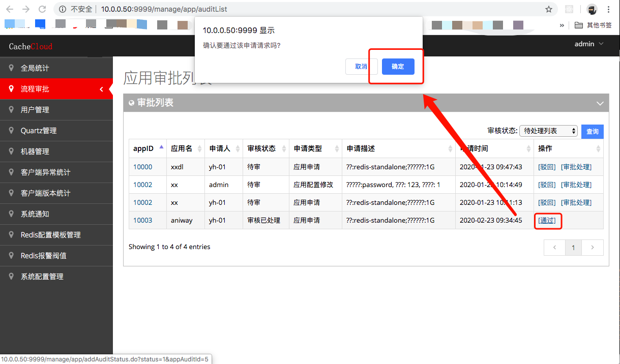Collapse 审批列表 panel with chevron
Image resolution: width=620 pixels, height=364 pixels.
pos(600,103)
